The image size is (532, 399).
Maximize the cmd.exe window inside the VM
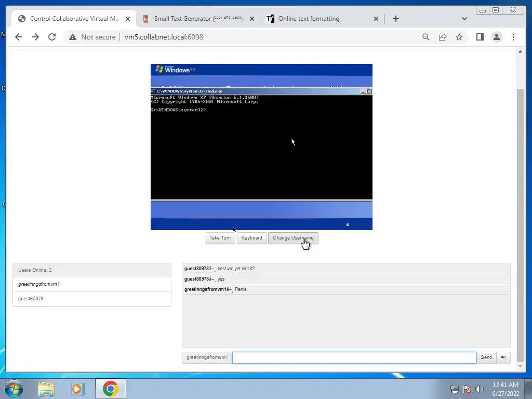point(369,91)
